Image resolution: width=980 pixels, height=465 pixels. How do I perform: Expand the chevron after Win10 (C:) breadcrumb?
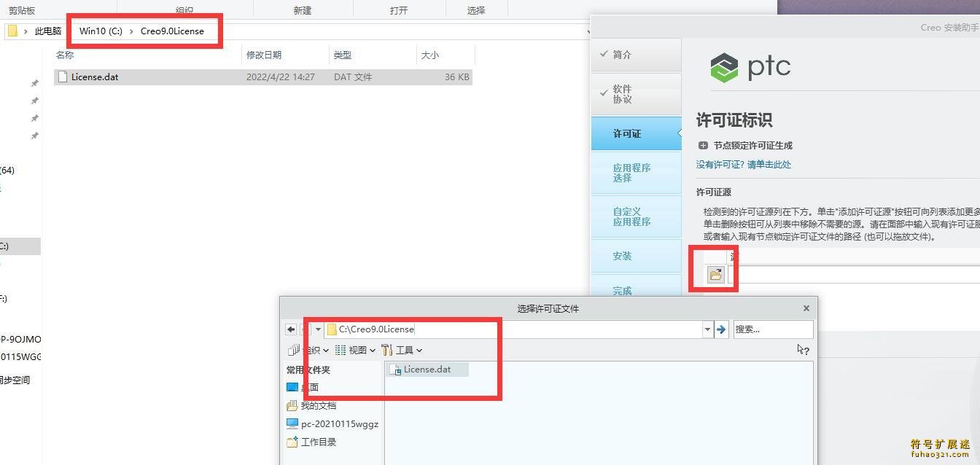click(x=131, y=31)
